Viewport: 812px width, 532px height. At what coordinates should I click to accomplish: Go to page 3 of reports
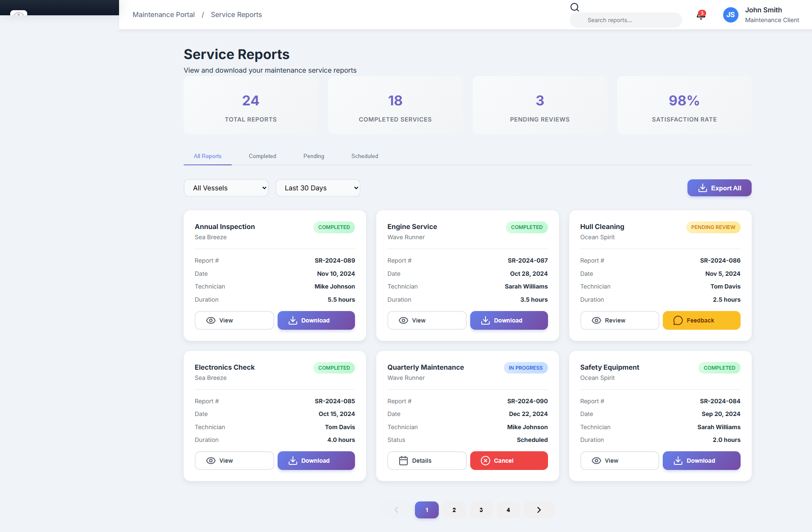pyautogui.click(x=481, y=510)
